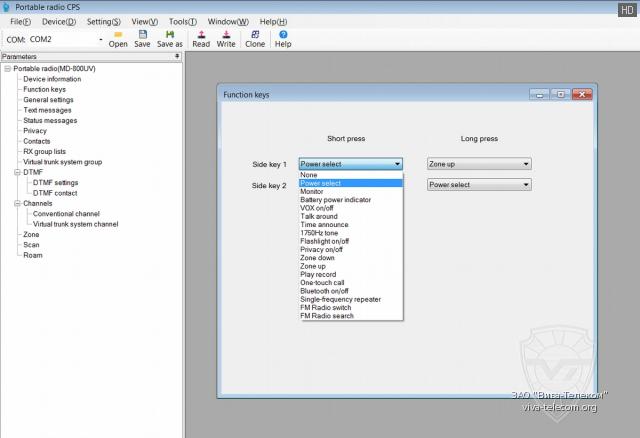This screenshot has width=640, height=438.
Task: Choose FM Radio search option
Action: 351,316
